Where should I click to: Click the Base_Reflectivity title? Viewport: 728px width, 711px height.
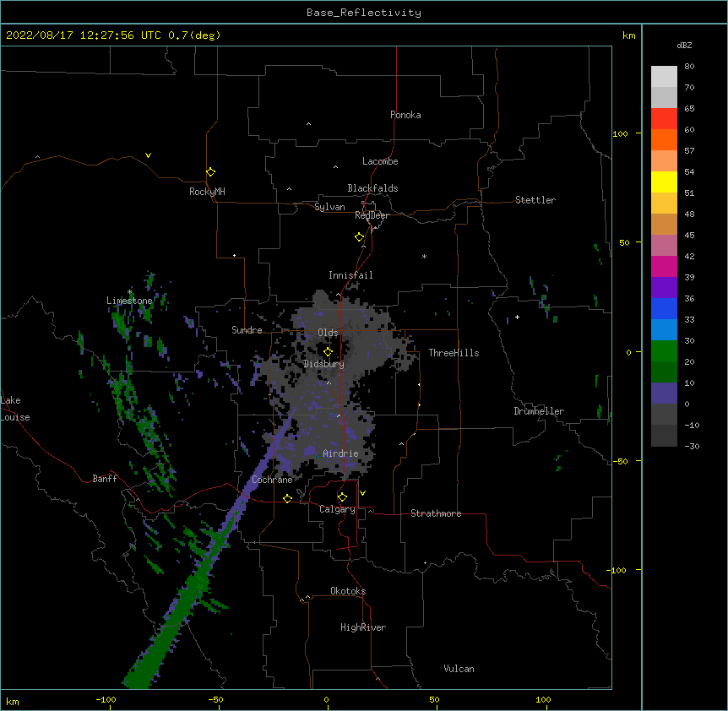pyautogui.click(x=364, y=13)
